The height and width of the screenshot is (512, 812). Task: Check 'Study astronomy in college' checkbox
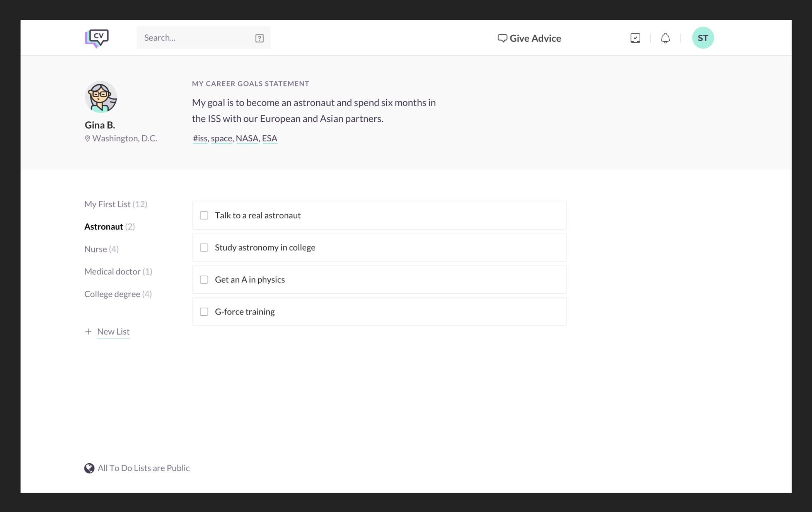click(204, 247)
